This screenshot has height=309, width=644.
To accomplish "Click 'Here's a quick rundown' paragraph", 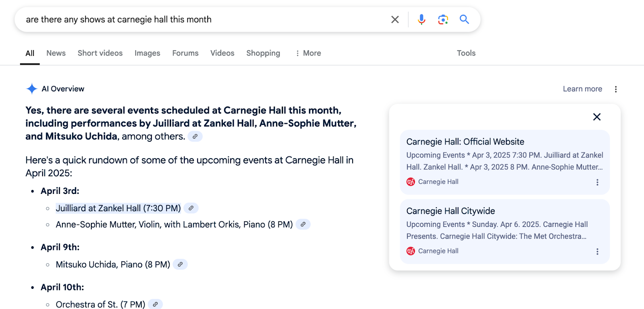I will 189,167.
